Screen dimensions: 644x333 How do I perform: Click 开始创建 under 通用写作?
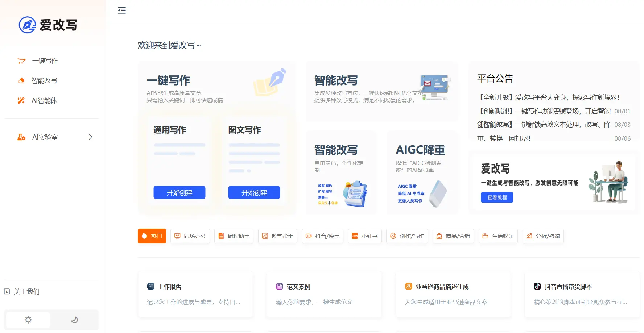click(179, 192)
